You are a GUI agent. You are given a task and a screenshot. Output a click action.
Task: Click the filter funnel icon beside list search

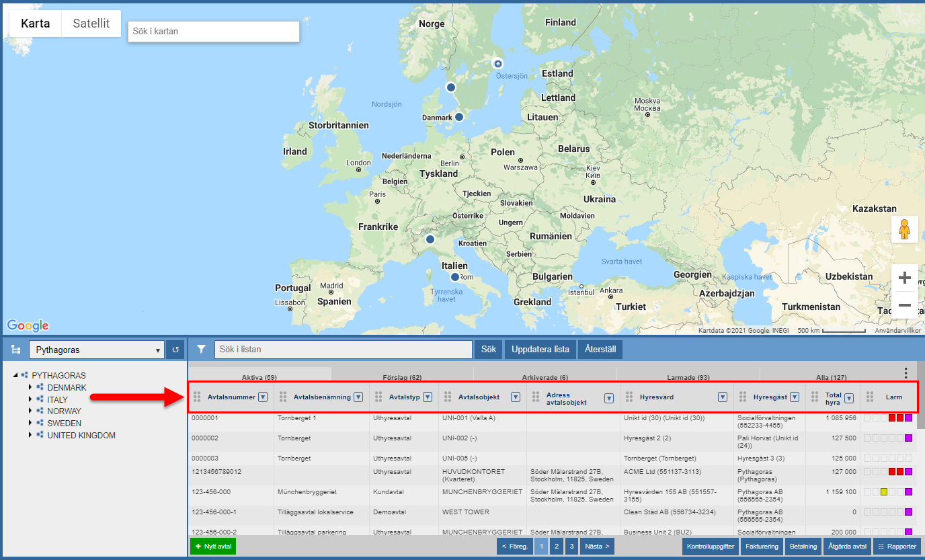pos(201,350)
